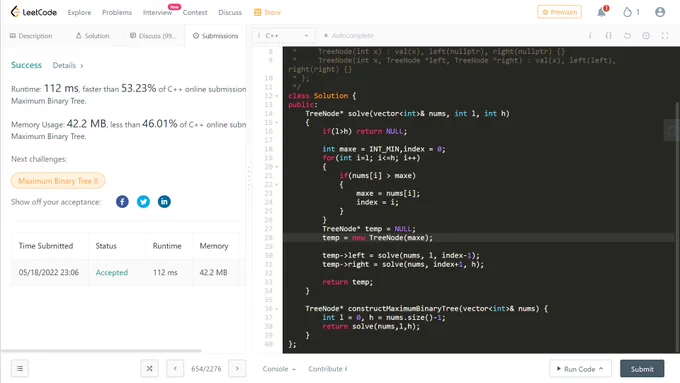Enter fullscreen editor mode
The height and width of the screenshot is (383, 680).
coord(665,36)
